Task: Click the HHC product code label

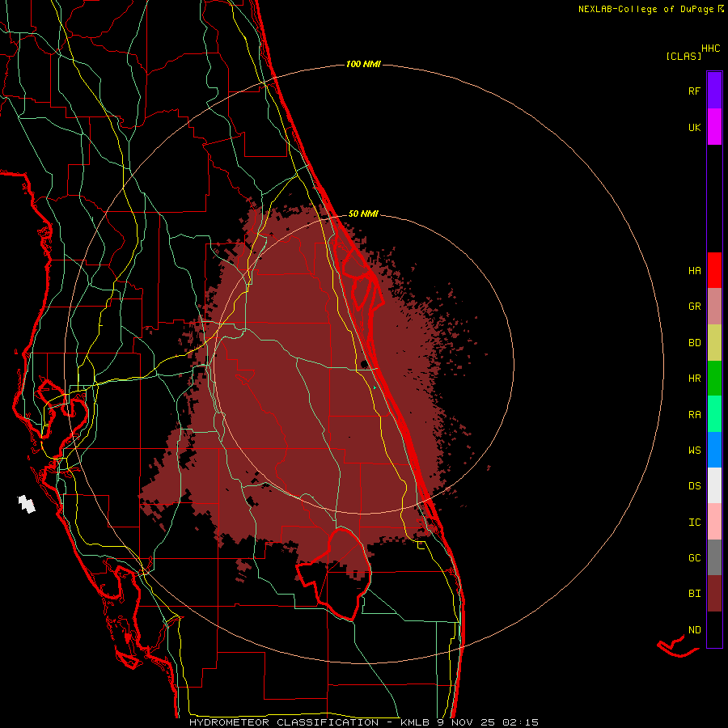Action: click(x=711, y=49)
